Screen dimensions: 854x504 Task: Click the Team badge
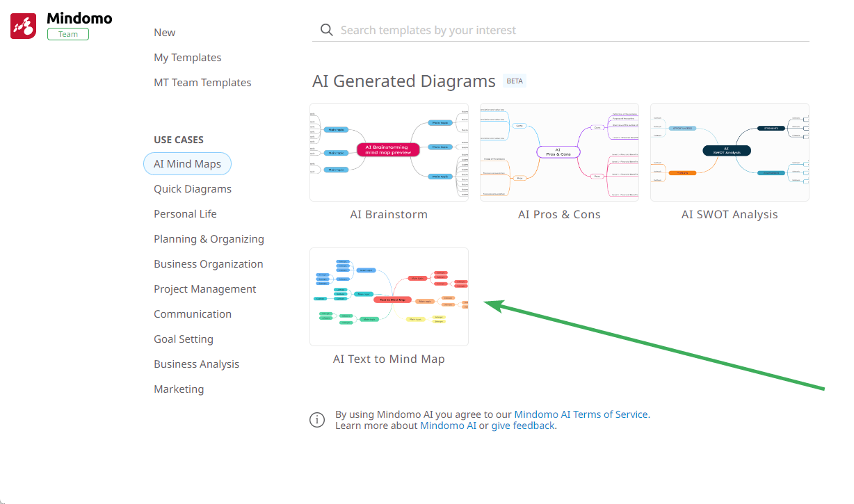tap(68, 34)
